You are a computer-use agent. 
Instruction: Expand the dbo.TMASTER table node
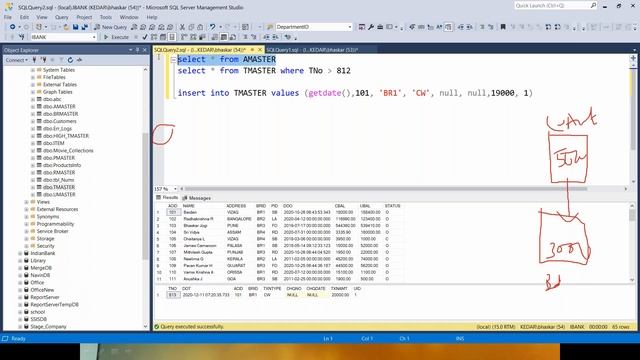[33, 187]
